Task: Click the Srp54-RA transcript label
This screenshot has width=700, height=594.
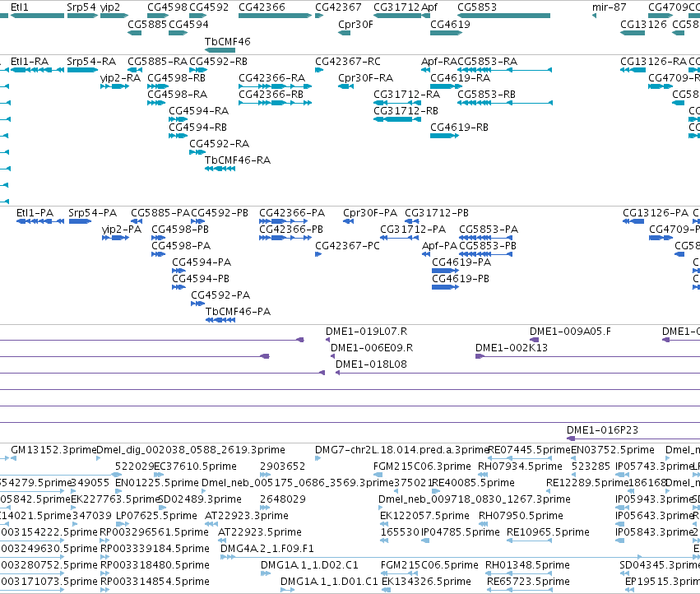Action: click(x=91, y=62)
